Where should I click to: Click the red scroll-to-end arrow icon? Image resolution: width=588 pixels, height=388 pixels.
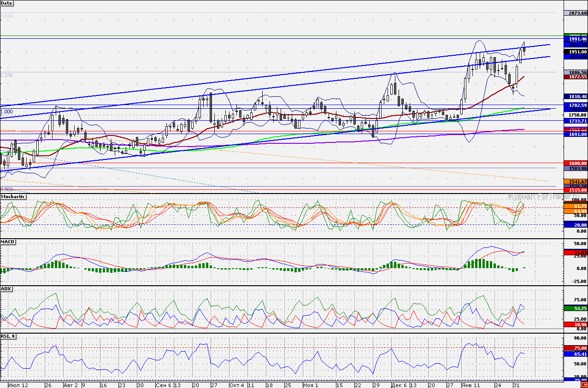(582, 384)
